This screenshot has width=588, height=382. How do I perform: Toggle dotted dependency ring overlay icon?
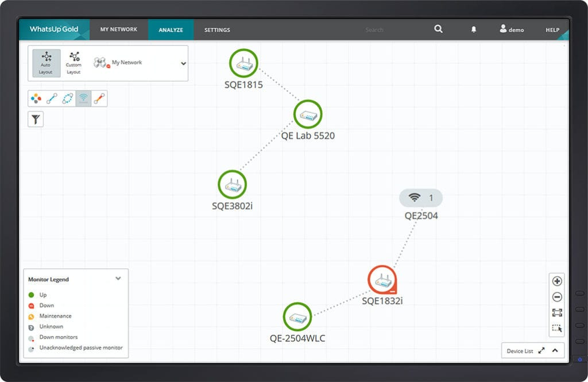pyautogui.click(x=68, y=98)
